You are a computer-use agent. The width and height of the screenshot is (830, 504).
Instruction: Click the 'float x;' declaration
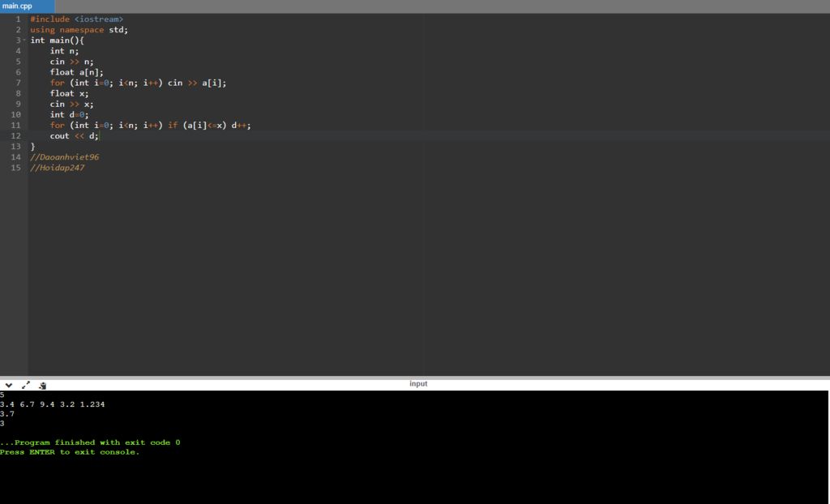(70, 93)
